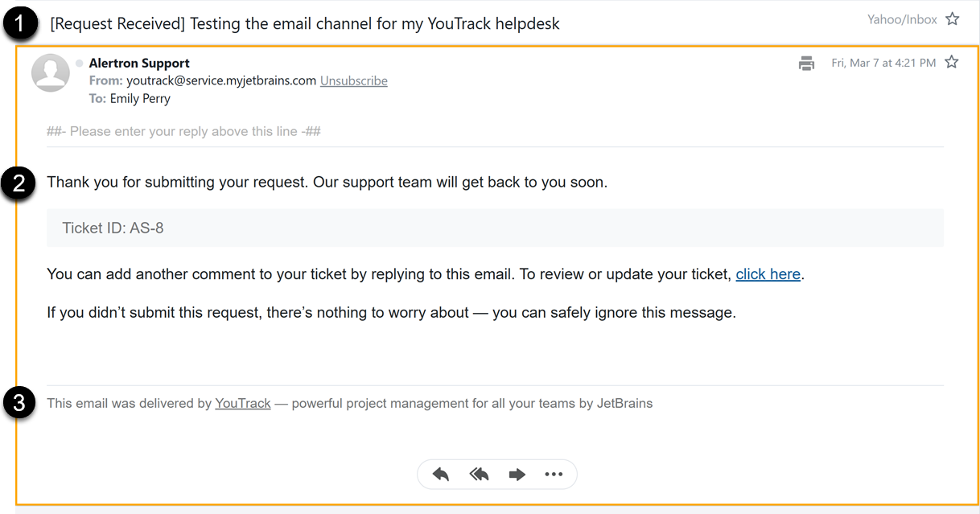Click recipient Emily Perry
Screen dimensions: 980x514
[x=140, y=98]
